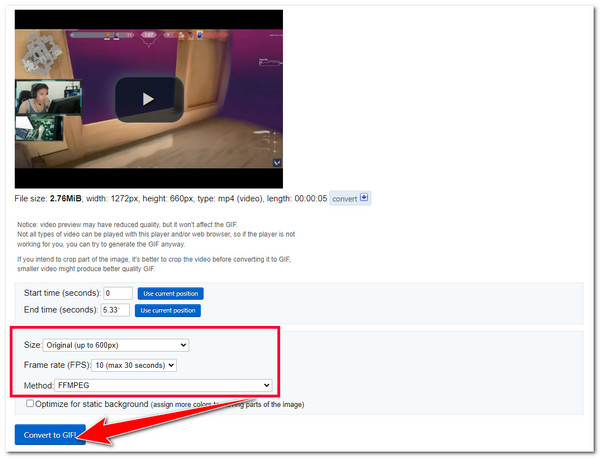The image size is (600, 458).
Task: Use current position for End time
Action: click(168, 310)
